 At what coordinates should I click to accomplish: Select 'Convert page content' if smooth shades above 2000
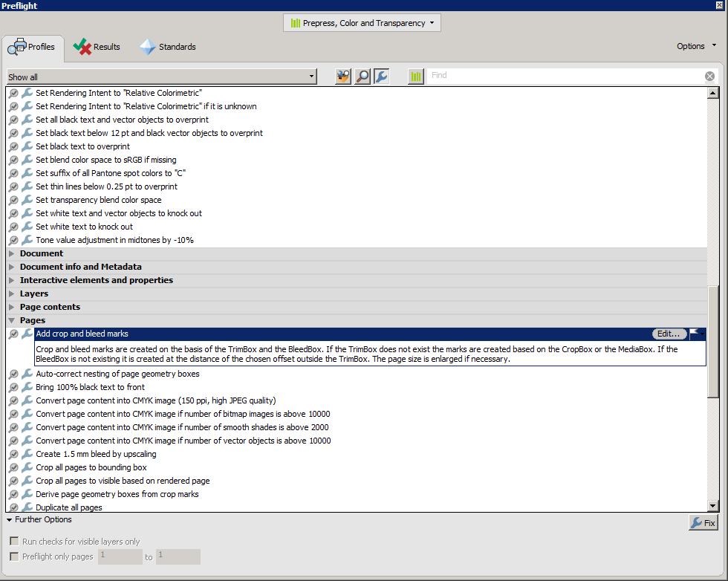click(182, 427)
